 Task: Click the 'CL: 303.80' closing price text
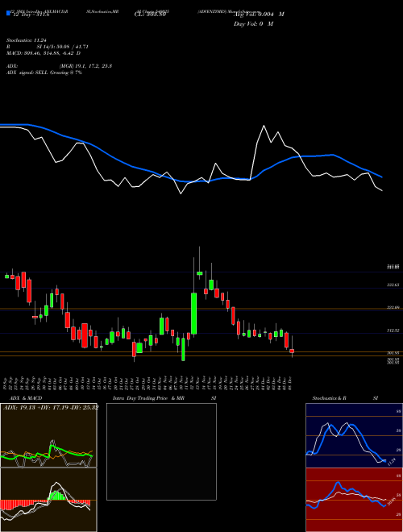coord(150,15)
